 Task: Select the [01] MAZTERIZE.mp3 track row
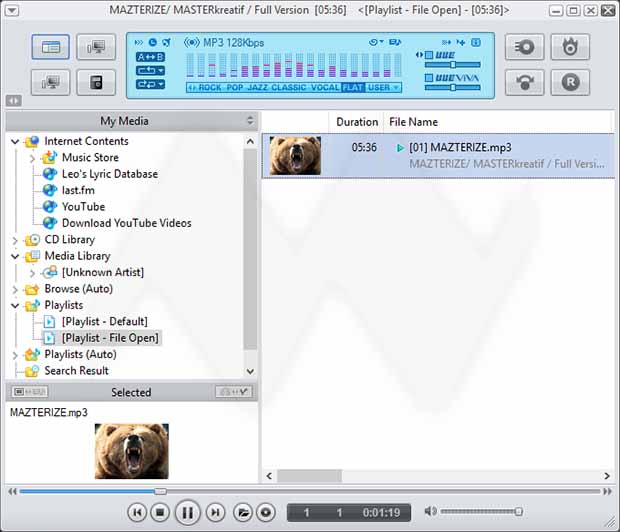(x=438, y=156)
